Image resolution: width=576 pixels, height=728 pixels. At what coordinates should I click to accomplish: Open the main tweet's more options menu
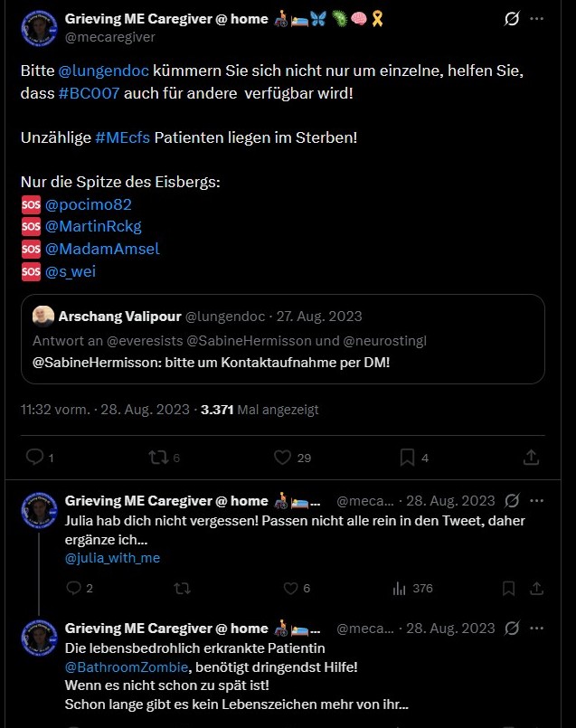[537, 19]
